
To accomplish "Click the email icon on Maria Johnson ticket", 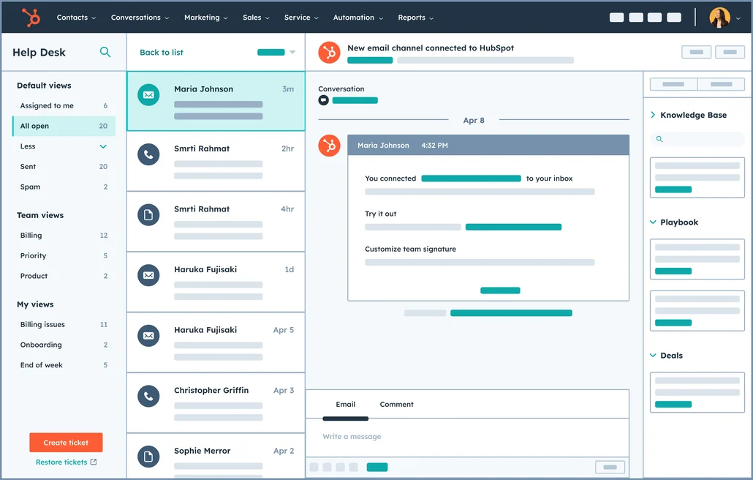I will (x=149, y=95).
